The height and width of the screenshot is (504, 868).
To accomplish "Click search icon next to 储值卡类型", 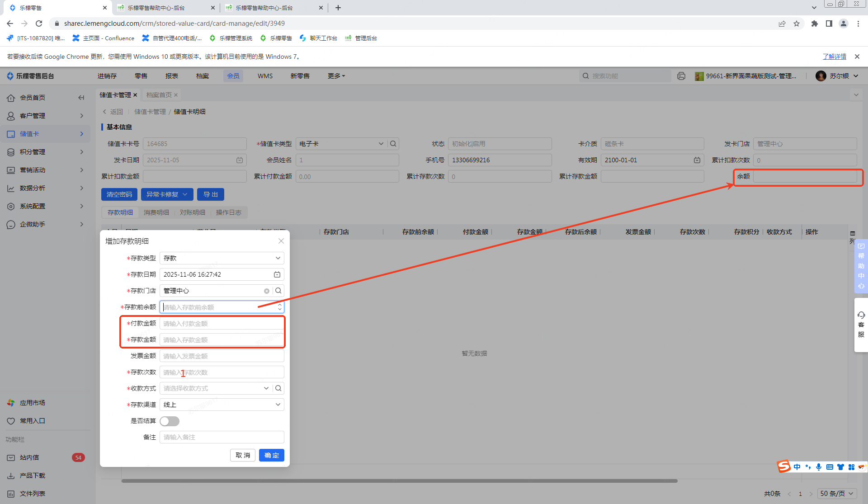I will 393,144.
